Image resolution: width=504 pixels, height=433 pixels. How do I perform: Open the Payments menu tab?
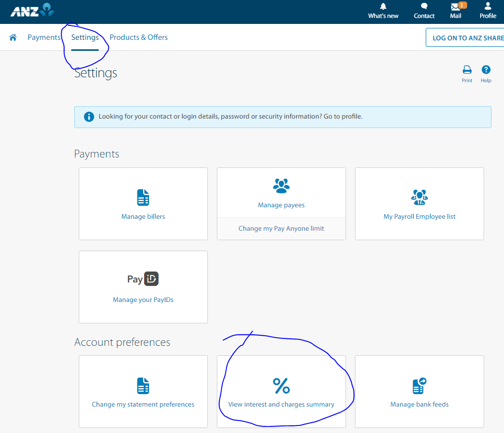(x=44, y=37)
